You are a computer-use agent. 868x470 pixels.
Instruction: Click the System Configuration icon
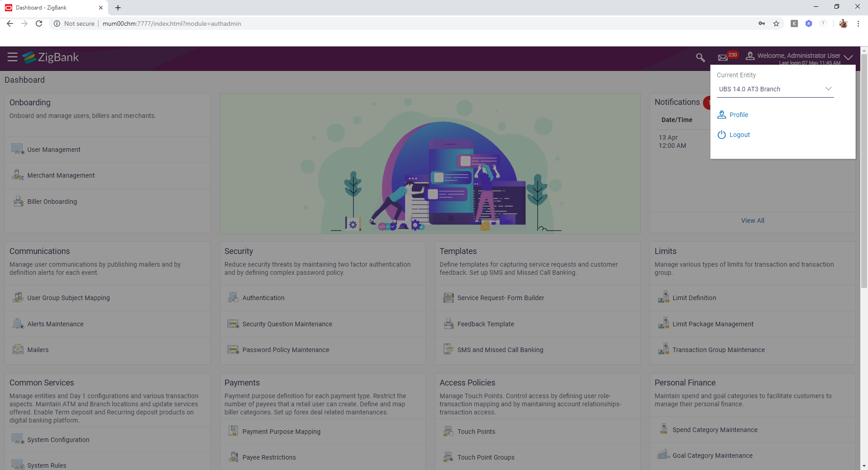point(18,439)
